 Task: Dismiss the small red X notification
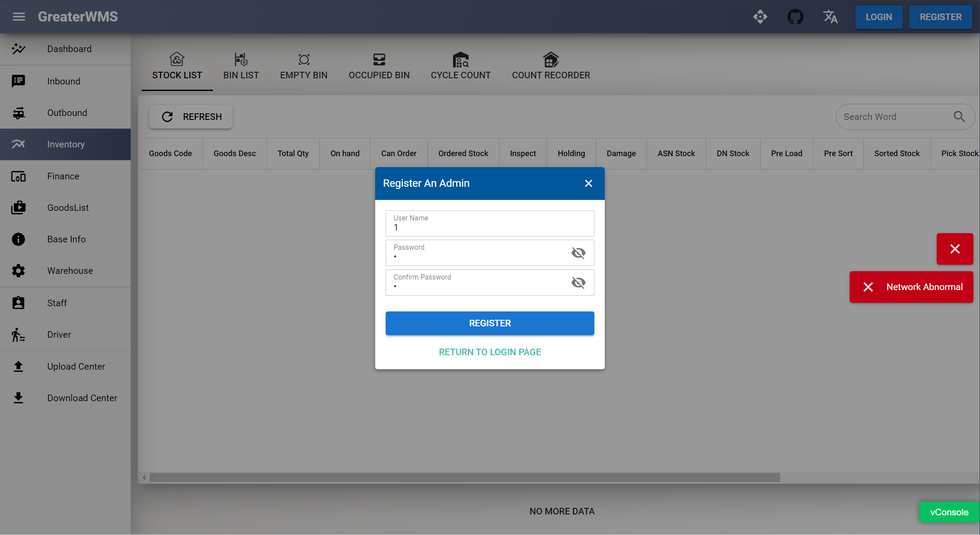(x=955, y=249)
